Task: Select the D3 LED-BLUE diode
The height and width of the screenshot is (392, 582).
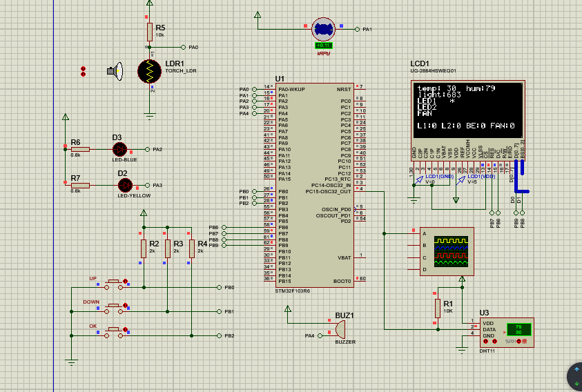Action: 120,150
